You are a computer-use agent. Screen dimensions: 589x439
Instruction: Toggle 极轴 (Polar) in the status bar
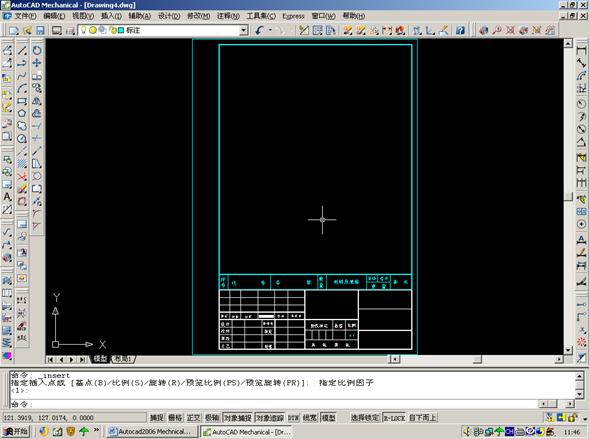[x=212, y=418]
